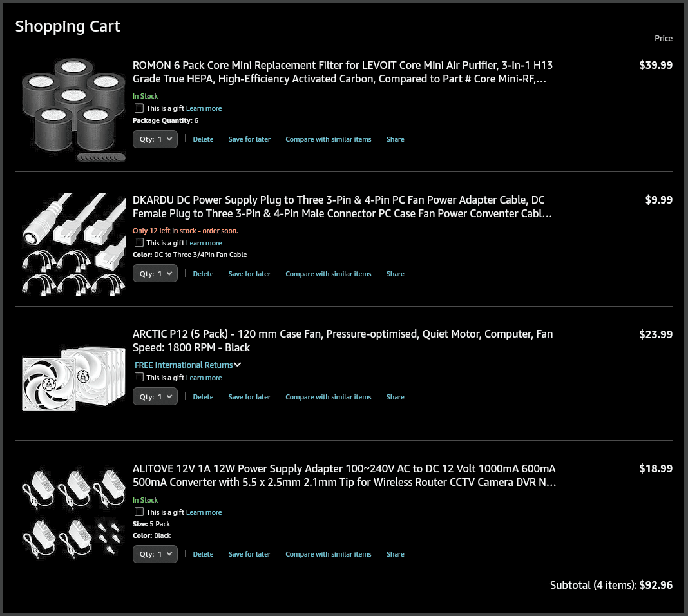688x616 pixels.
Task: Share the ARCTIC P12 fans
Action: [x=396, y=397]
